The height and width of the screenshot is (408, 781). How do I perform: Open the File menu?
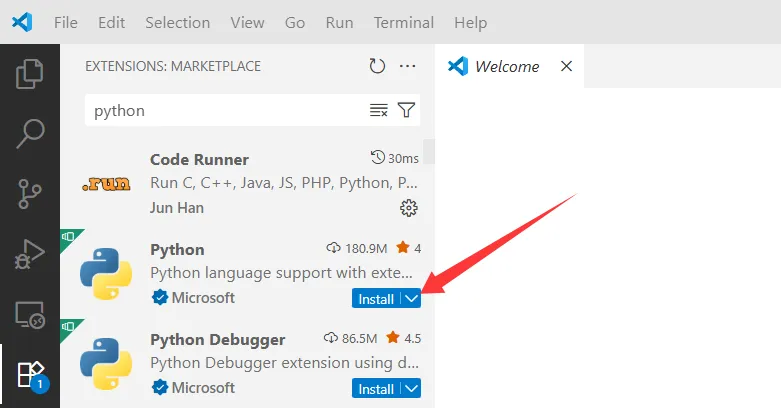pyautogui.click(x=66, y=22)
